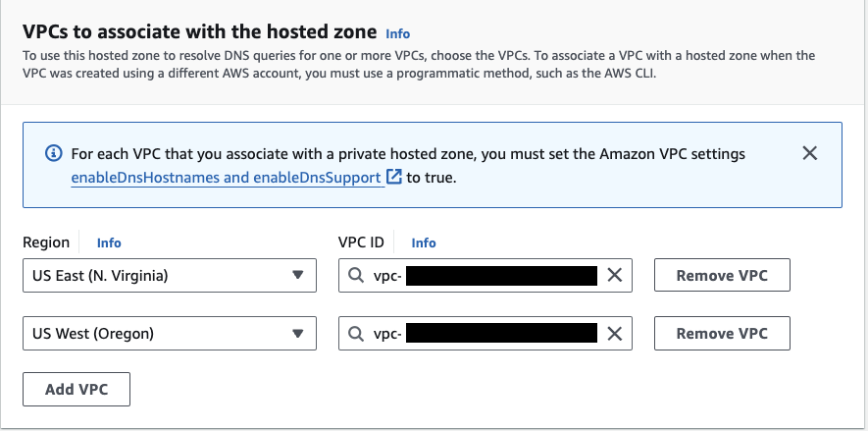The height and width of the screenshot is (431, 868).
Task: Remove the N. Virginia VPC row
Action: (722, 276)
